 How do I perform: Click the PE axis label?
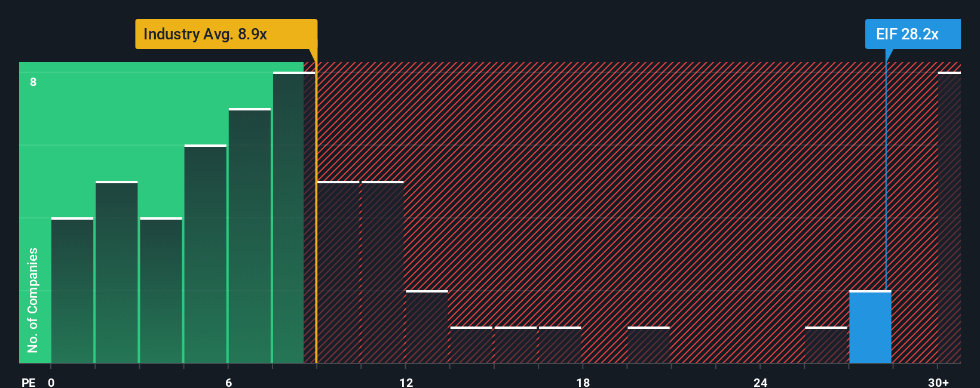(29, 382)
